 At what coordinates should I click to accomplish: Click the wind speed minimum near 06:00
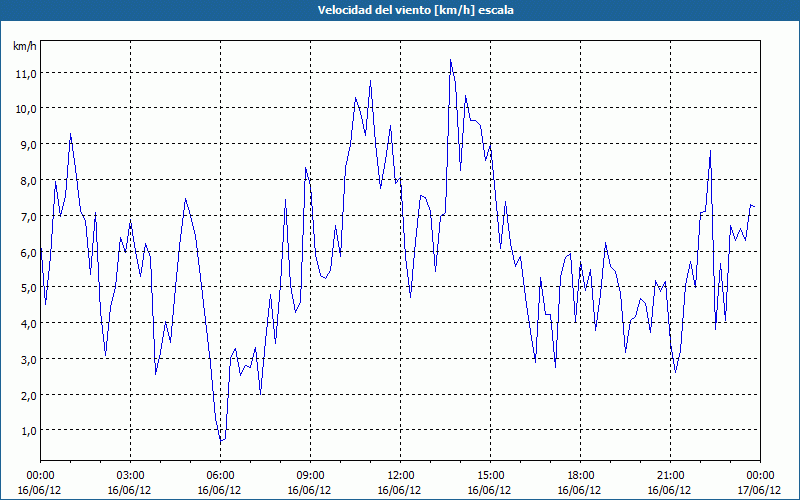tap(221, 441)
